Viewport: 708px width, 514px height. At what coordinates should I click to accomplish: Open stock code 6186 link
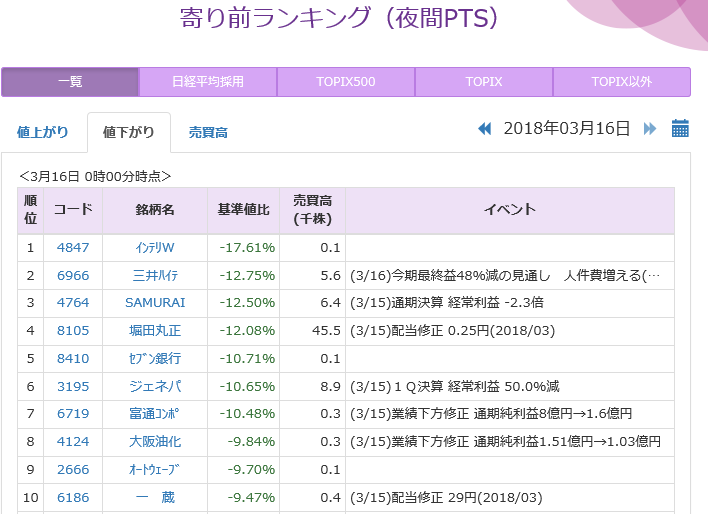point(73,498)
